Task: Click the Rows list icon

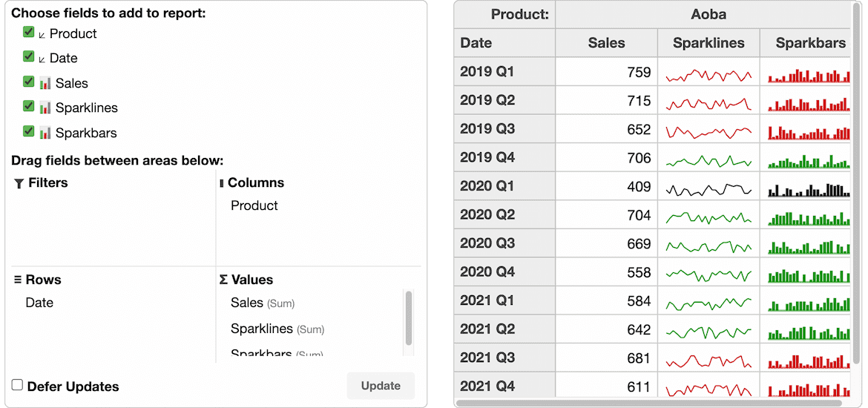Action: pyautogui.click(x=18, y=280)
